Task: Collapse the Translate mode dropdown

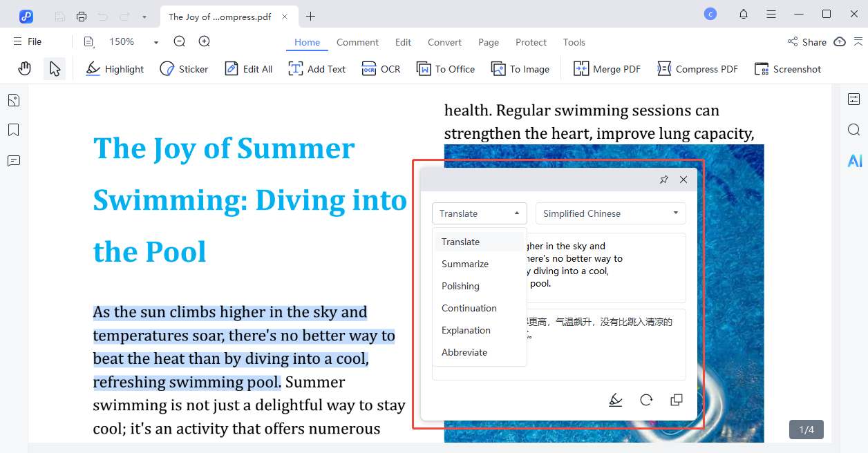Action: (480, 213)
